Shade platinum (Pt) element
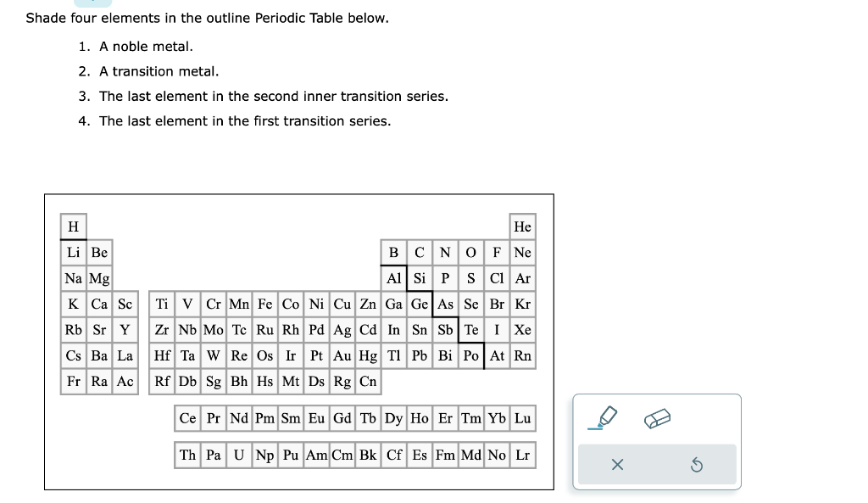The image size is (868, 503). (x=316, y=356)
